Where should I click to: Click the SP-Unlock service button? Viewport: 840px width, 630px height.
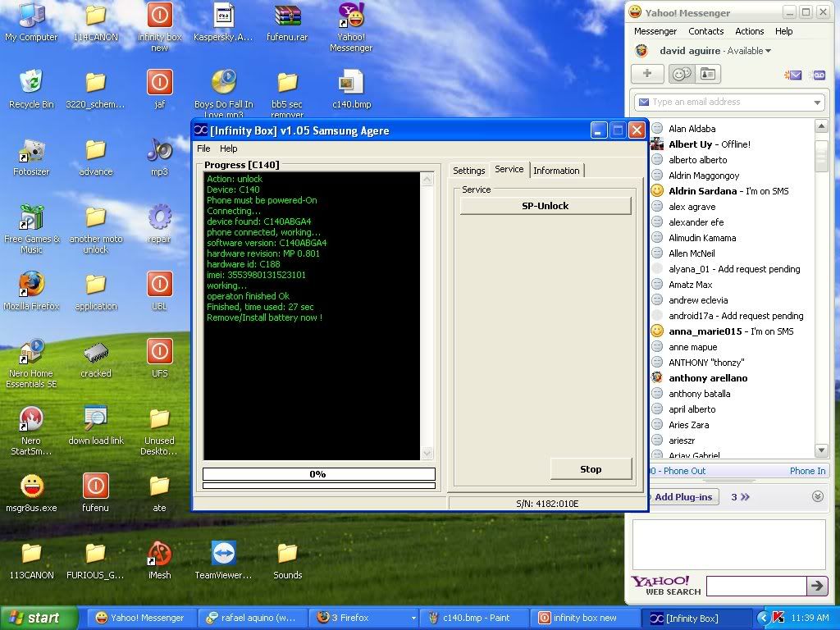[546, 206]
